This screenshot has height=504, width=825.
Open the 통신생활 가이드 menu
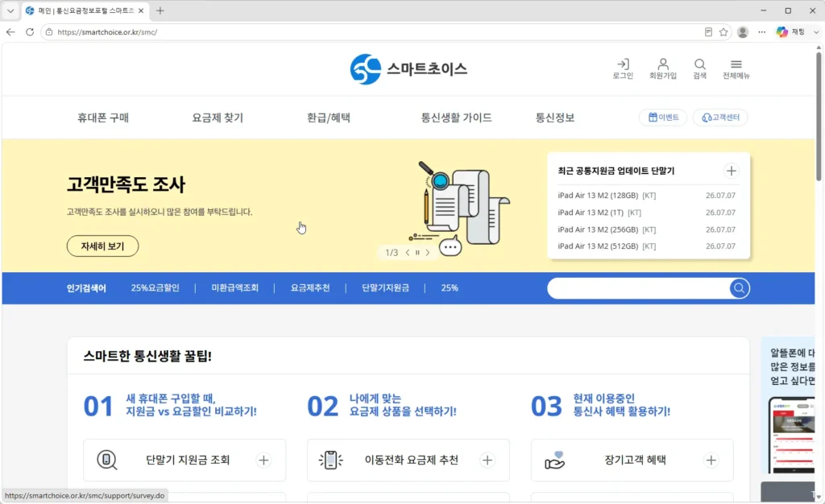tap(456, 118)
